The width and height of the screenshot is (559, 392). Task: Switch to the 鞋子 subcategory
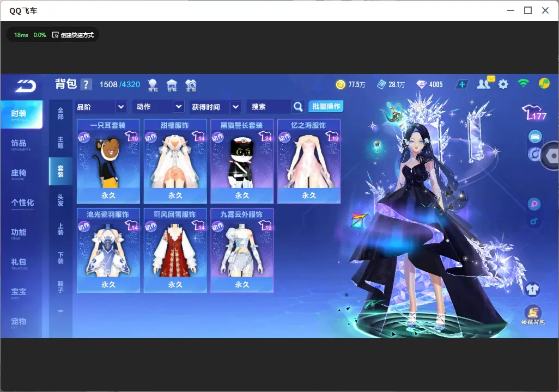pyautogui.click(x=60, y=287)
